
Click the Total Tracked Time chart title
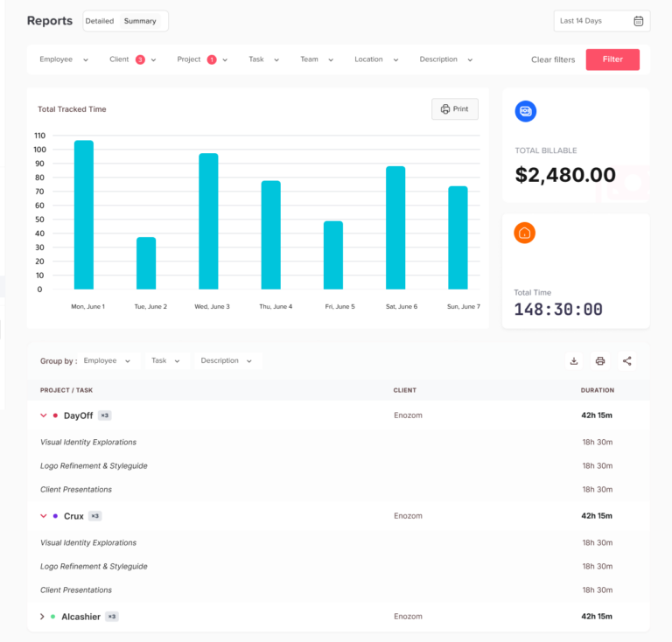click(x=72, y=109)
